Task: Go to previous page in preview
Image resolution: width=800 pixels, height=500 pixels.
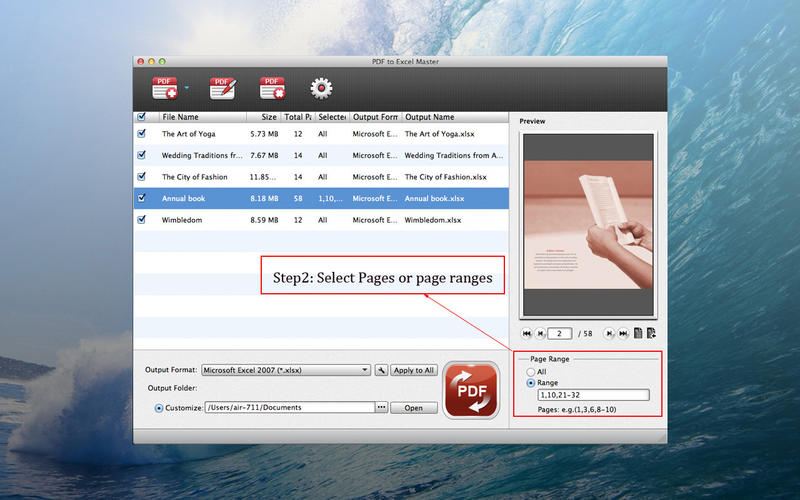Action: (541, 333)
